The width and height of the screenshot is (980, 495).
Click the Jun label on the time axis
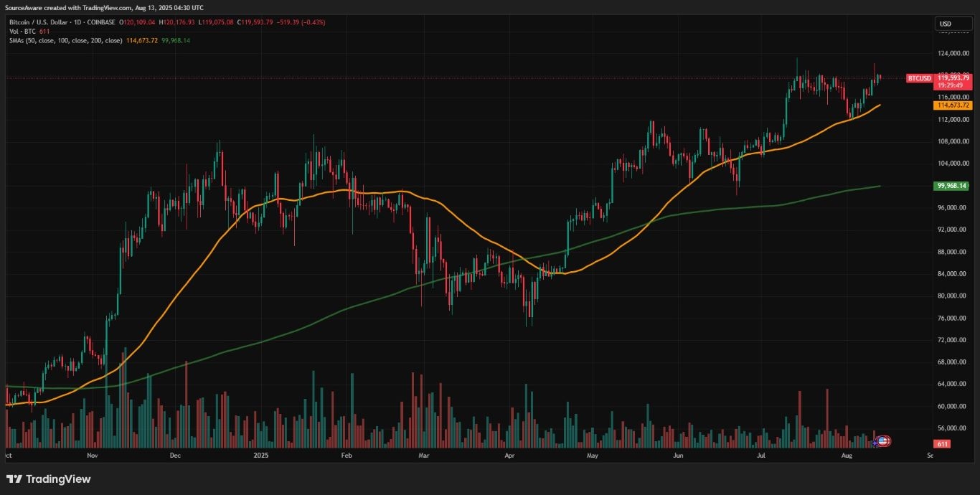click(x=679, y=455)
